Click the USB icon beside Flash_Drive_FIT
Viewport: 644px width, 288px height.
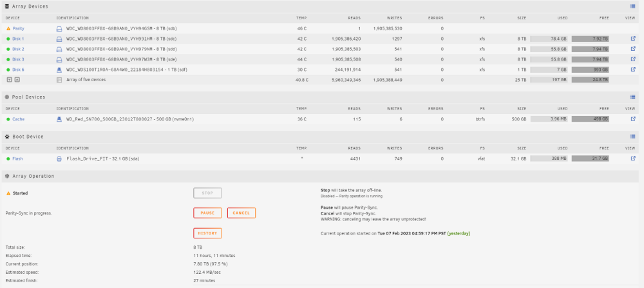point(59,158)
